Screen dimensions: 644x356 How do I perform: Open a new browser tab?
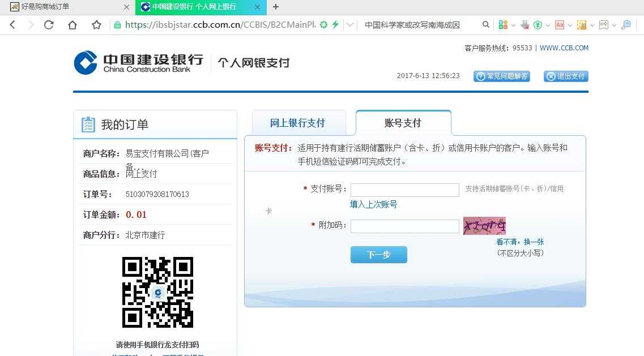[276, 7]
